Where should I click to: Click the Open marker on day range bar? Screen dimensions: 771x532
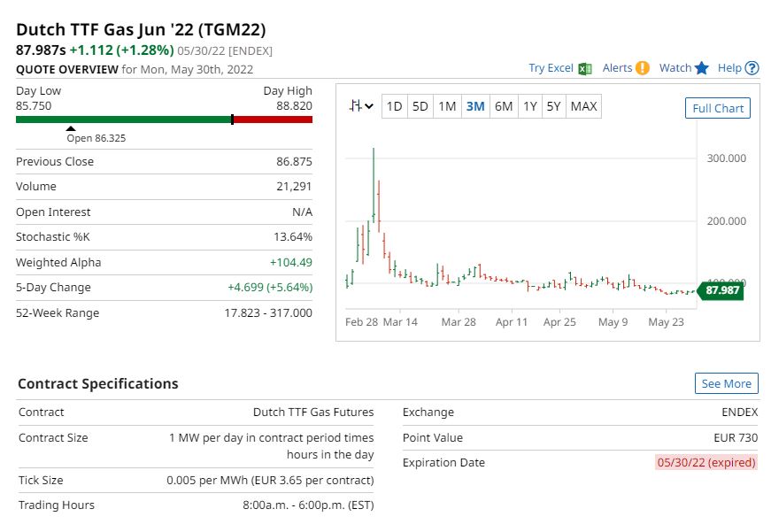[71, 128]
